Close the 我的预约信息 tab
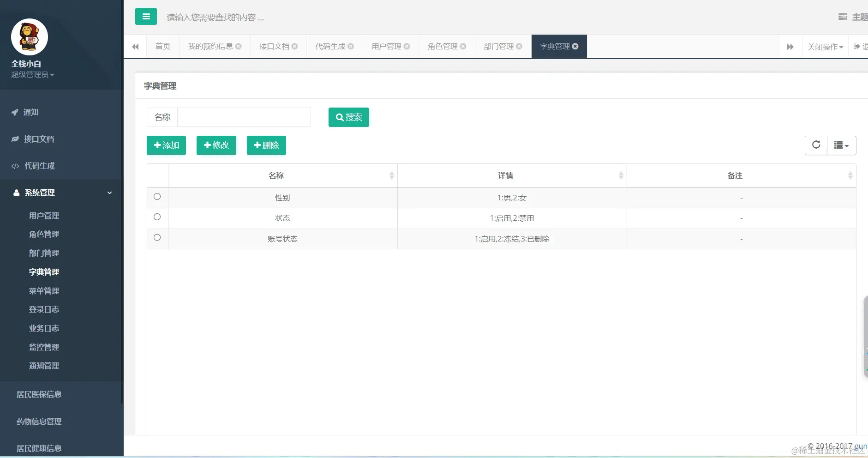 [x=239, y=46]
